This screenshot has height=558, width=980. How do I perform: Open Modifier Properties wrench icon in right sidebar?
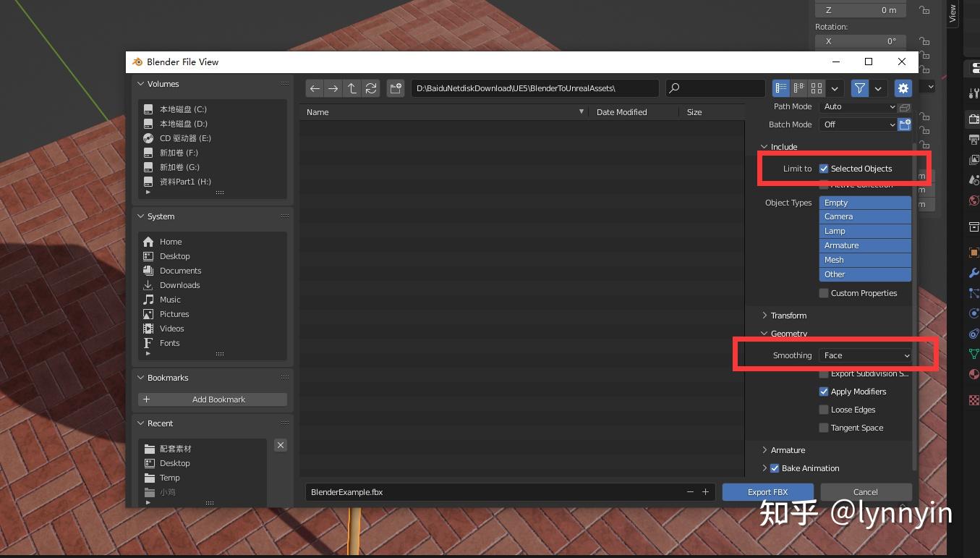[973, 273]
